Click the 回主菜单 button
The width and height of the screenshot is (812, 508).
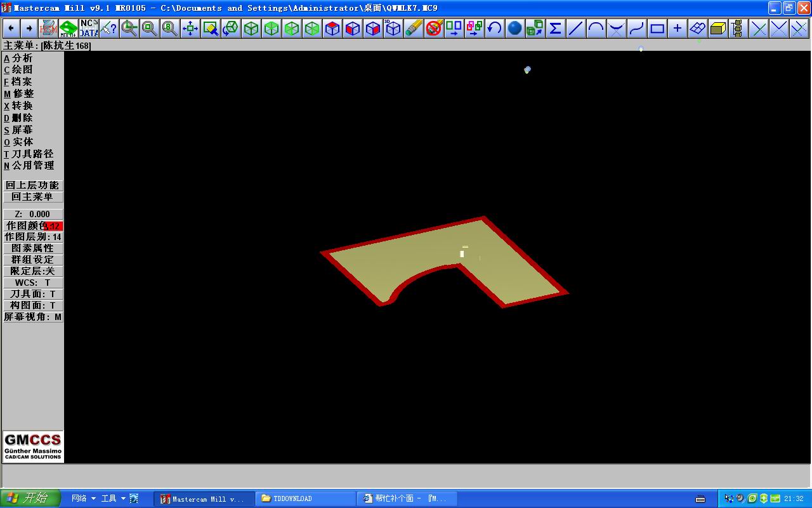32,197
